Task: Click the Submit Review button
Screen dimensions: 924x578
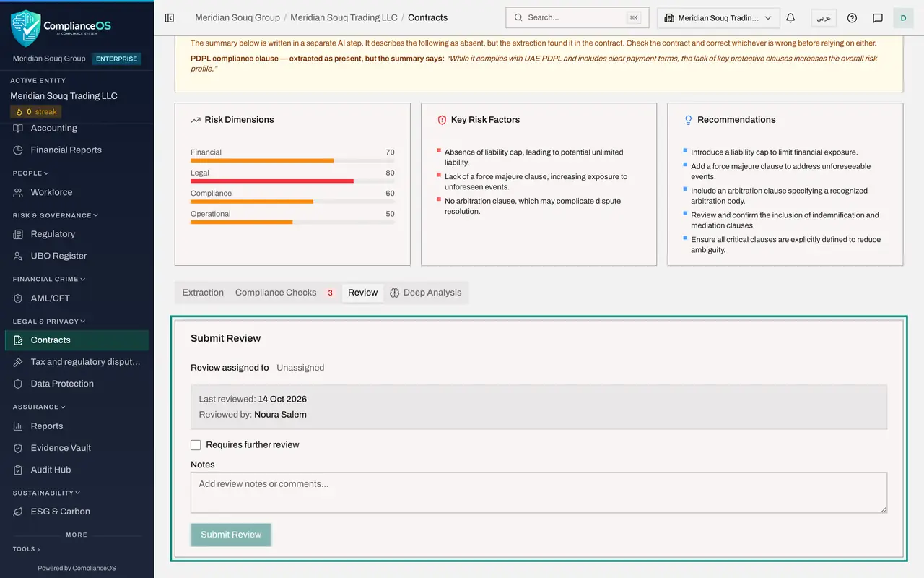Action: (231, 535)
